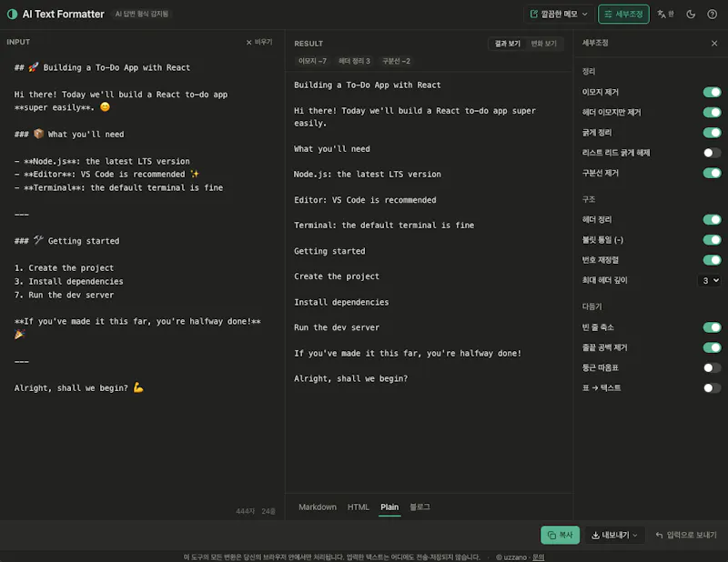
Task: Toggle 헤더 정리 switch
Action: (712, 219)
